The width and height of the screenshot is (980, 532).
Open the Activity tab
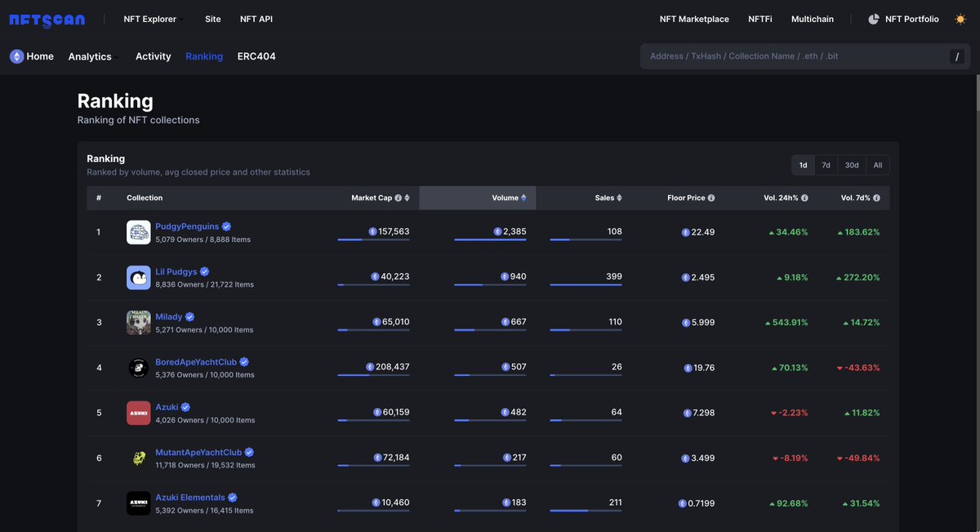pos(154,56)
